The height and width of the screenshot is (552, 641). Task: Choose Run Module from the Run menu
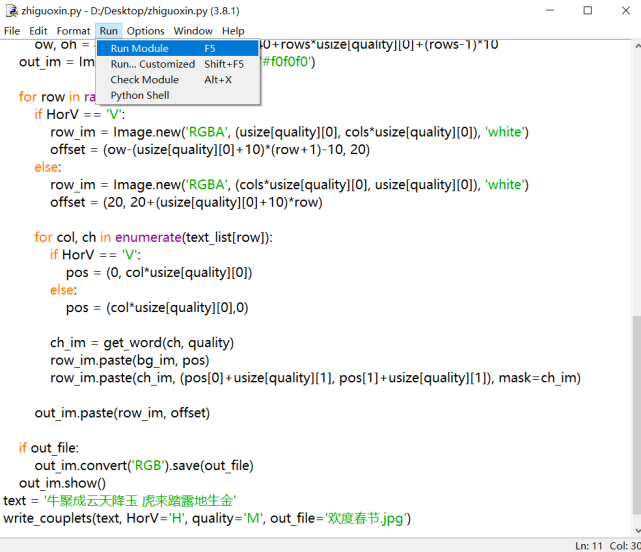[x=140, y=48]
